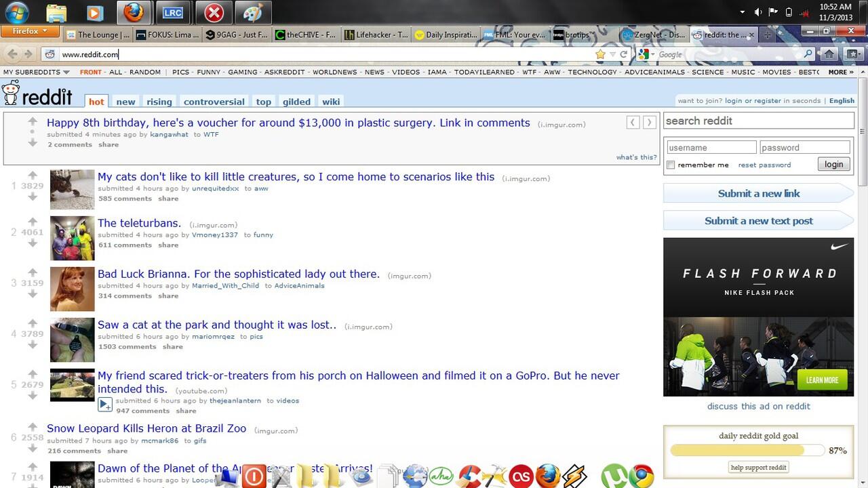Bookmark this page with the star icon
Screen dimensions: 868x488
600,54
